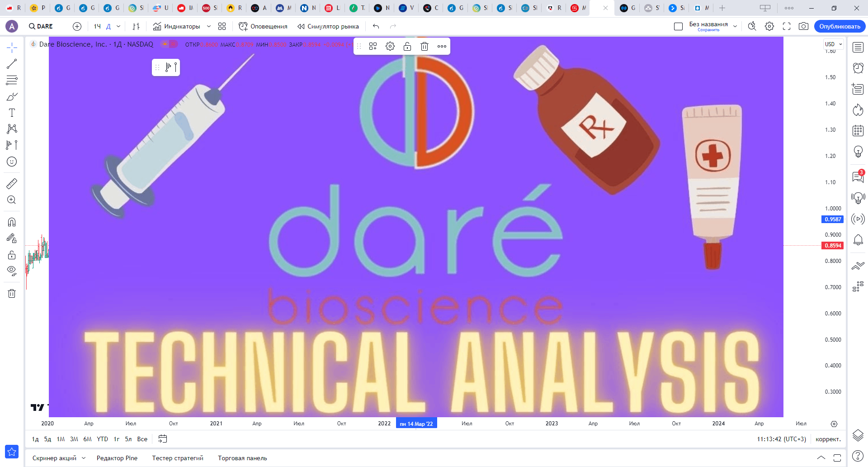This screenshot has height=467, width=868.
Task: Open the USD currency dropdown
Action: [834, 44]
